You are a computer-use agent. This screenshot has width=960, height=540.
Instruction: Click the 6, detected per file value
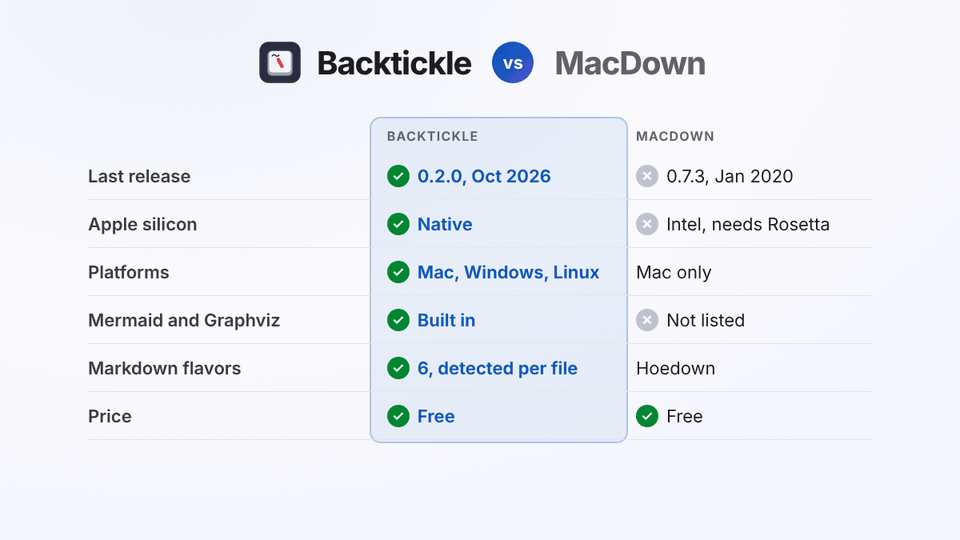pyautogui.click(x=497, y=369)
